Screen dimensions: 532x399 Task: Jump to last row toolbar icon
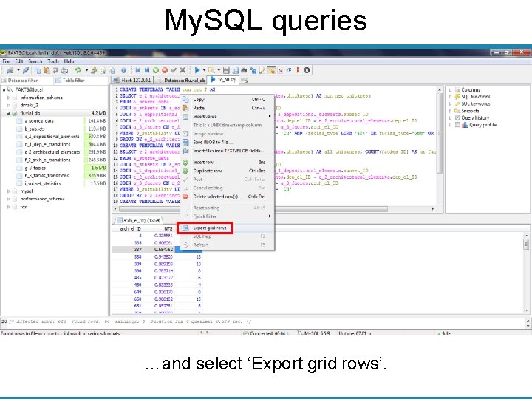coord(146,71)
